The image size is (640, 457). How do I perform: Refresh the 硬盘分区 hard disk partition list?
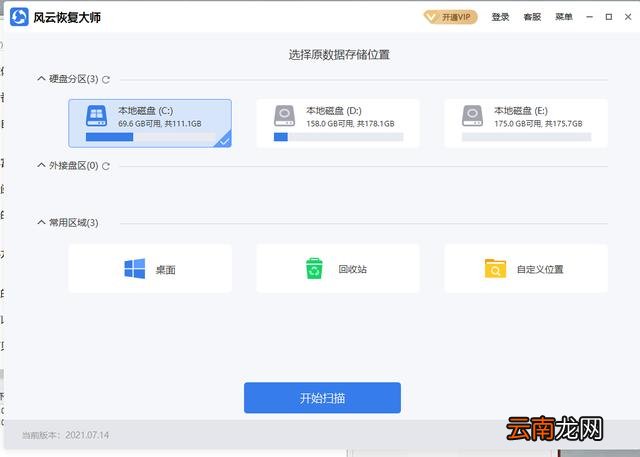click(x=106, y=80)
